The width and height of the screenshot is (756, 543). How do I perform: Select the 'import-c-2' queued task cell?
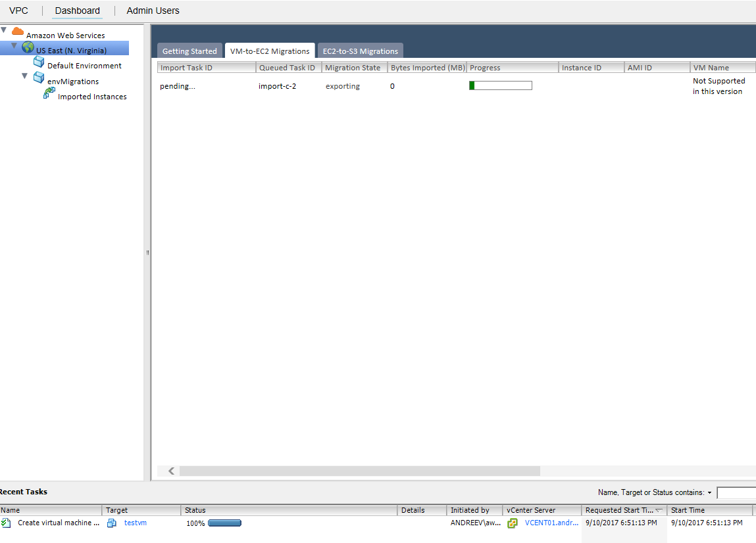[277, 86]
